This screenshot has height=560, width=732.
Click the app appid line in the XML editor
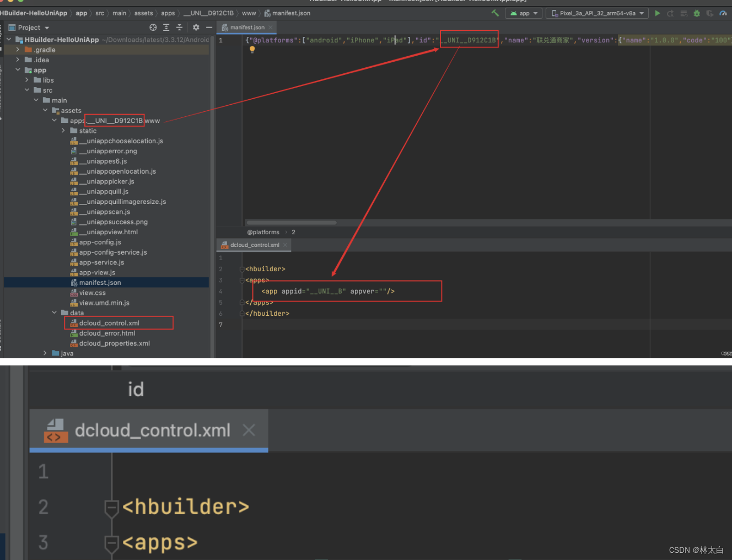328,291
